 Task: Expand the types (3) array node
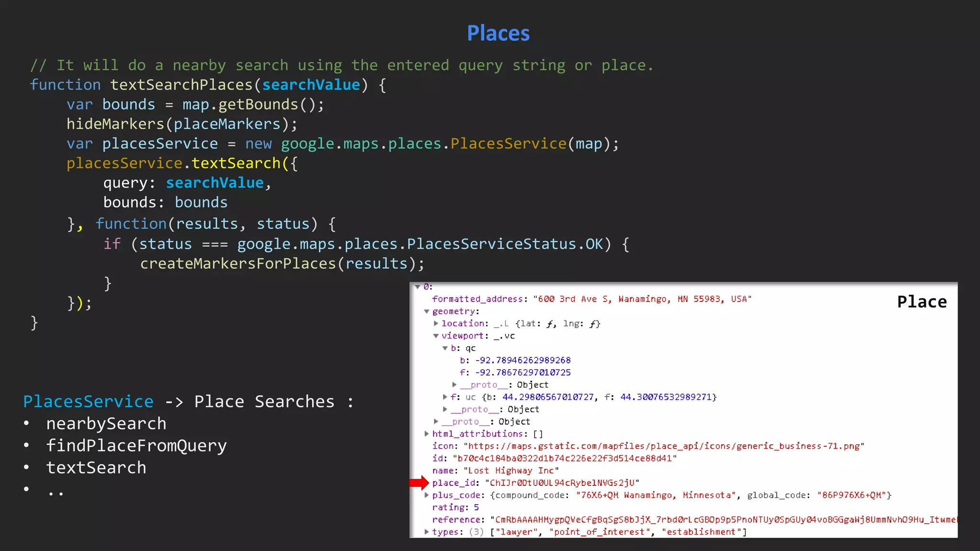click(x=426, y=532)
